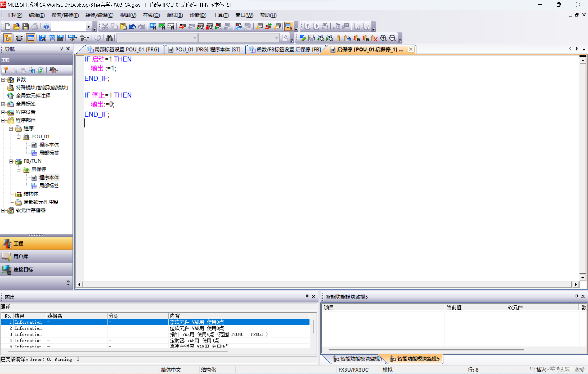Toggle the output window toolbar button
The image size is (588, 374).
click(31, 38)
